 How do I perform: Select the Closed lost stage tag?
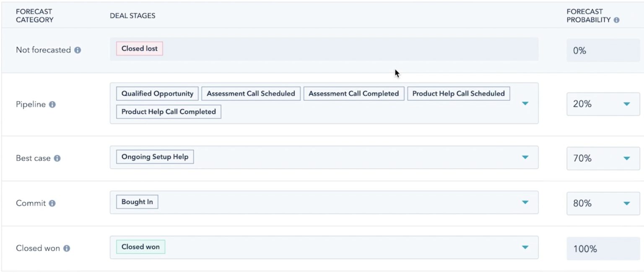(x=139, y=48)
